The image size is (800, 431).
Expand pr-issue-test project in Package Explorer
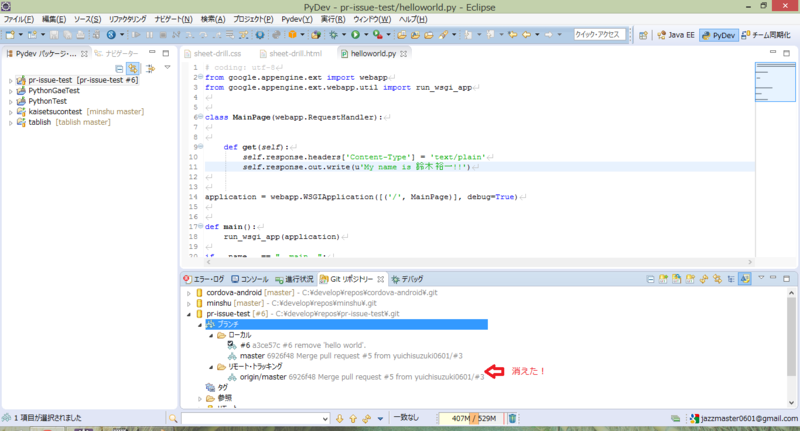pos(10,81)
